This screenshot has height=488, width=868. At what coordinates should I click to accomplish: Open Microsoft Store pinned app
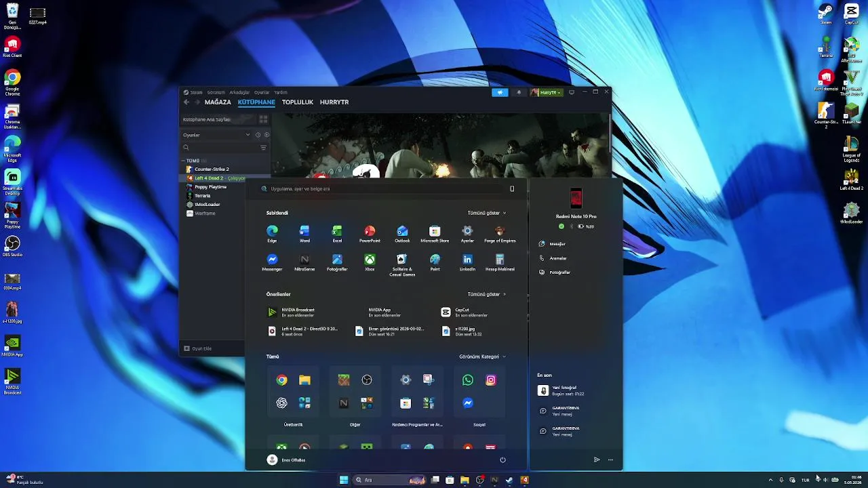coord(435,234)
